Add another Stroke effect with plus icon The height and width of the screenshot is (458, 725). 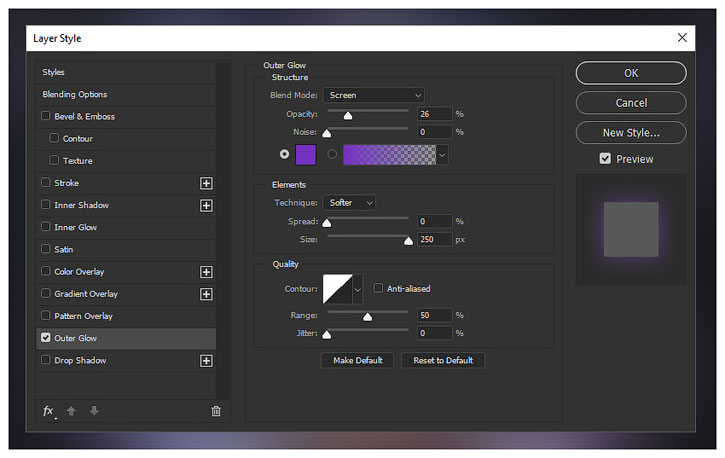(x=206, y=183)
